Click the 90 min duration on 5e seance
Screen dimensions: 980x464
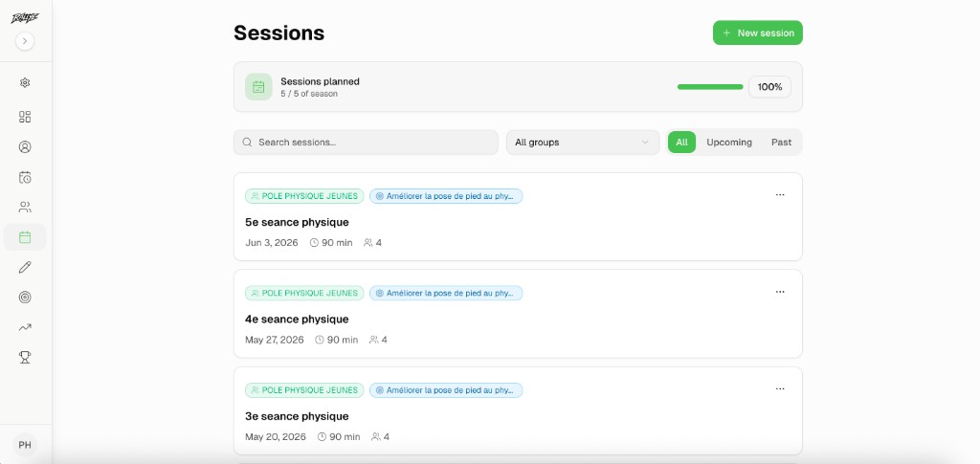point(331,242)
